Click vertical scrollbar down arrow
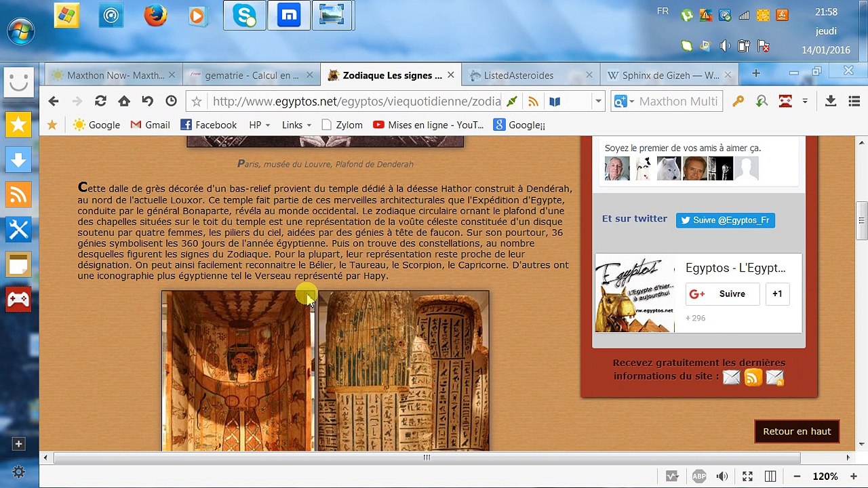This screenshot has width=868, height=488. tap(861, 444)
